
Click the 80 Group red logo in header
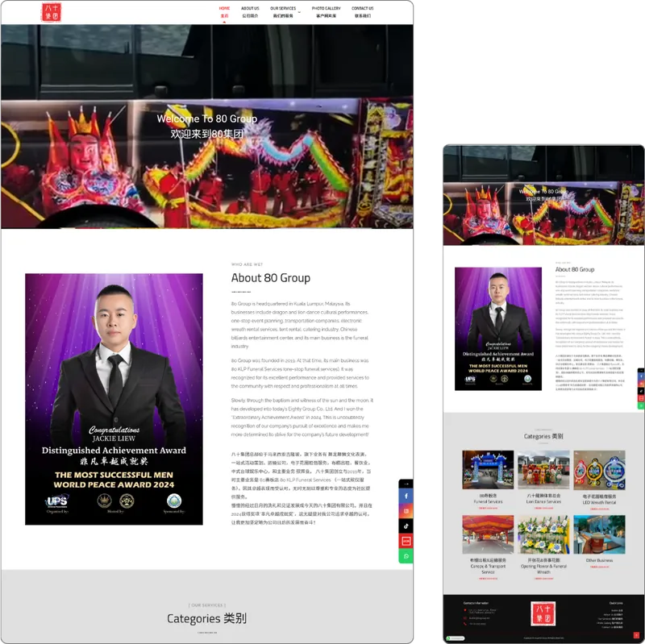point(52,12)
